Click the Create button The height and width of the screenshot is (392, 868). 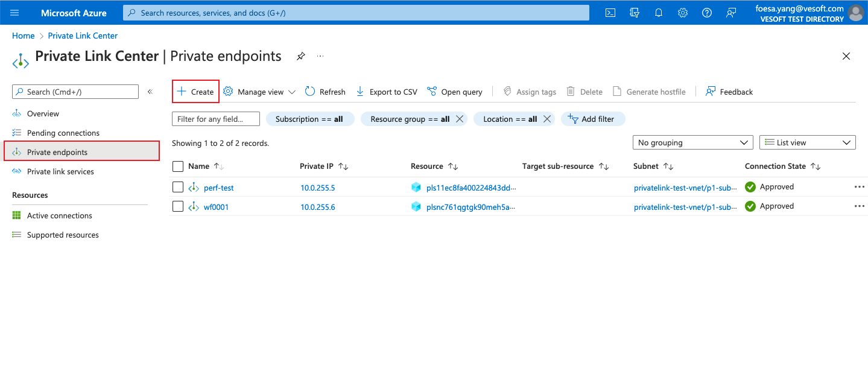tap(195, 92)
